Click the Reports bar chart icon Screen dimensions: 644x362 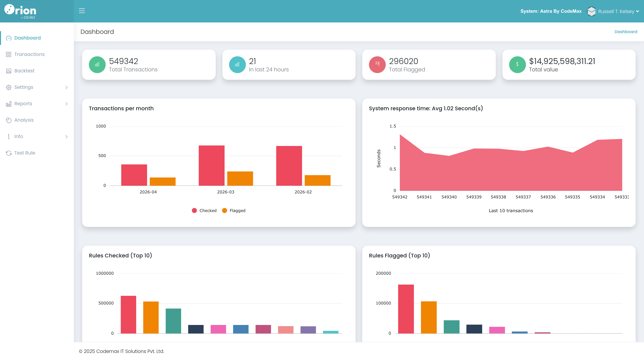[9, 104]
